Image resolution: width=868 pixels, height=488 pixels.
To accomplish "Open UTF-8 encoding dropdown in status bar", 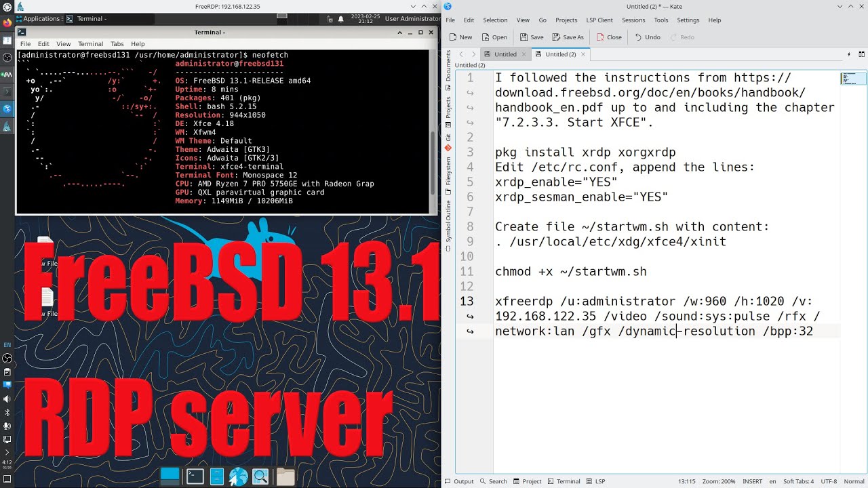I will 829,481.
